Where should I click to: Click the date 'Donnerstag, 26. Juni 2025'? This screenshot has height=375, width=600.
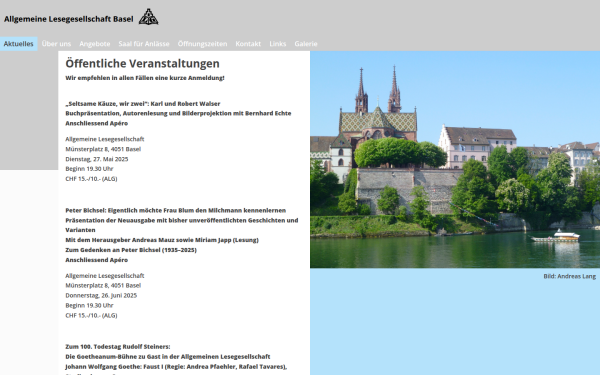coord(101,295)
